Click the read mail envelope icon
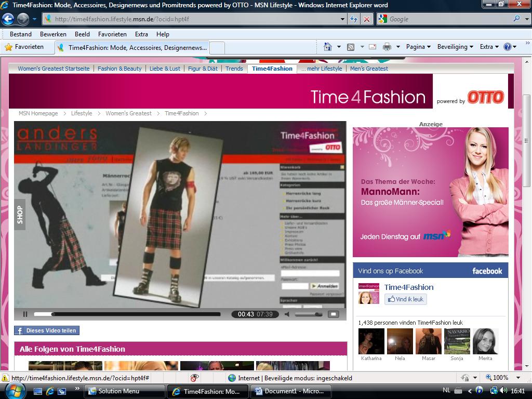 [373, 47]
